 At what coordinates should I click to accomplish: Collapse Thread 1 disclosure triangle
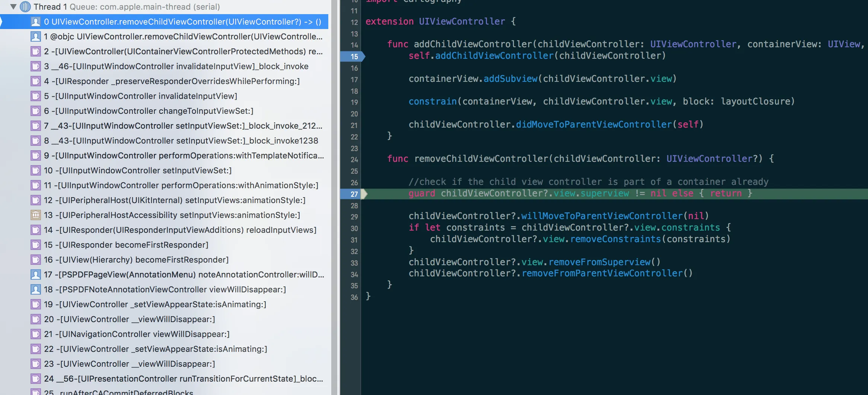[13, 7]
